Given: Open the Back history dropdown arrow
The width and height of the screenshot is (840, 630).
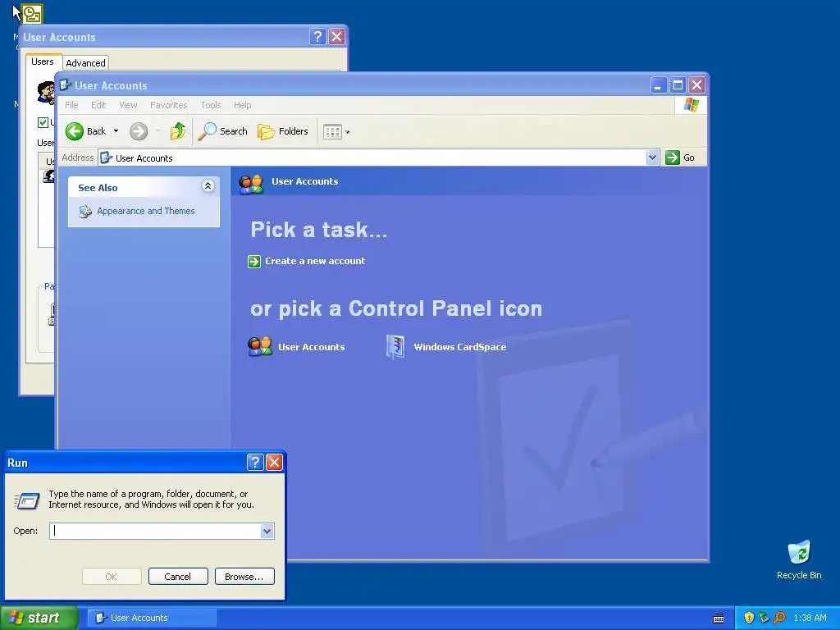Looking at the screenshot, I should (116, 131).
